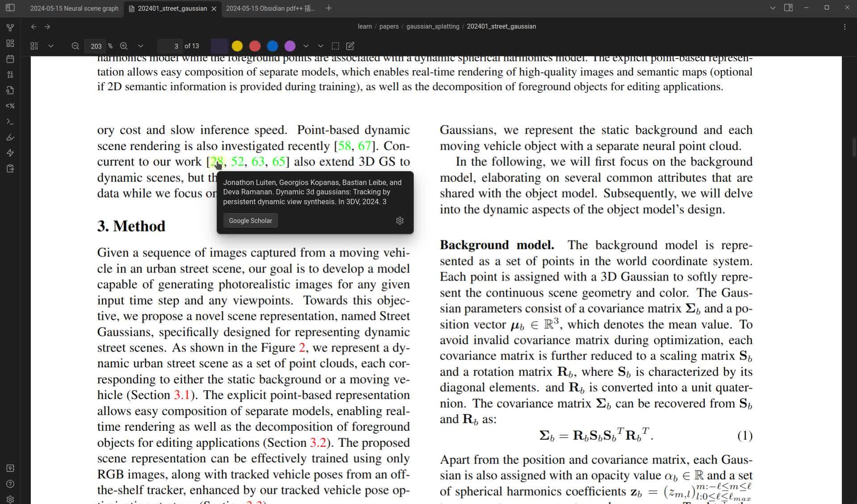857x504 pixels.
Task: Click the highlighter pen ribbon icon
Action: pyautogui.click(x=10, y=137)
